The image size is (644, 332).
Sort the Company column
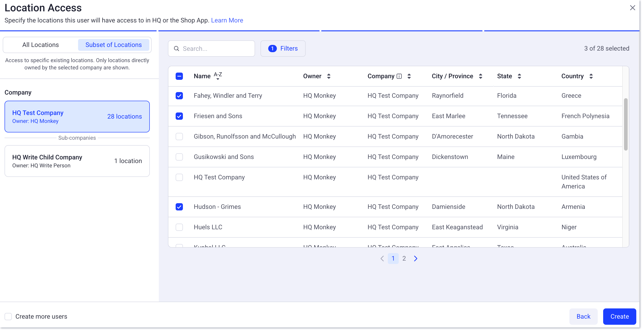point(409,76)
